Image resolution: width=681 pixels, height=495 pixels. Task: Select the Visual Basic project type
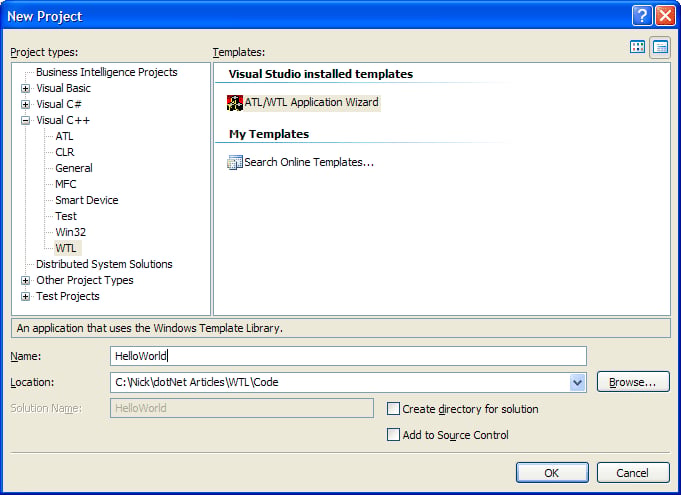[x=63, y=88]
